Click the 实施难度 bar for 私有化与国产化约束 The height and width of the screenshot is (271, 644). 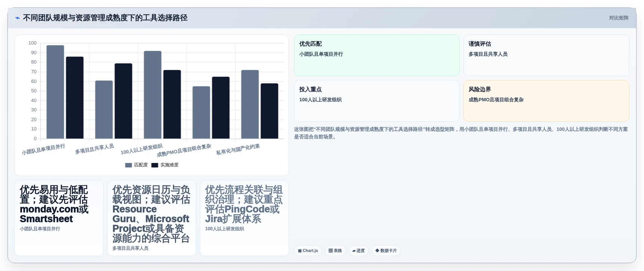click(x=269, y=111)
